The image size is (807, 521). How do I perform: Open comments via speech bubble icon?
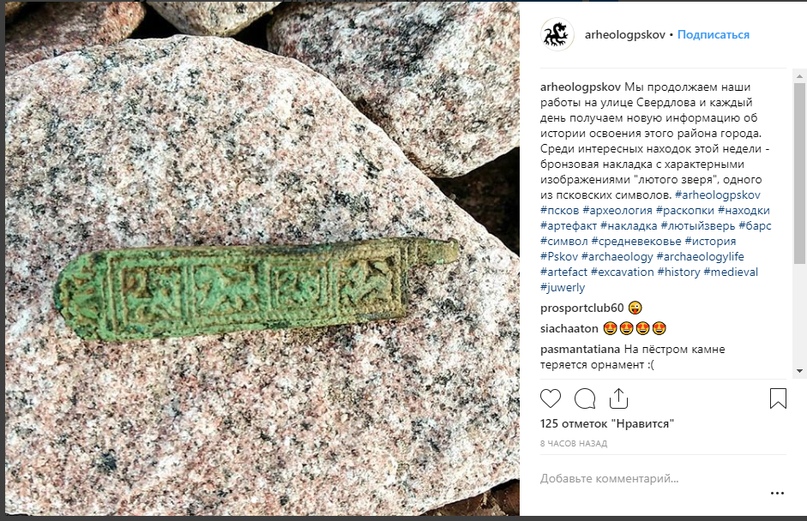point(585,398)
